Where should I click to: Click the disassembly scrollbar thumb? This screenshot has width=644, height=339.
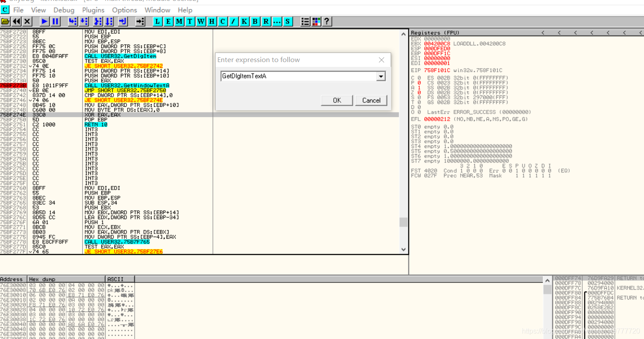tap(403, 222)
